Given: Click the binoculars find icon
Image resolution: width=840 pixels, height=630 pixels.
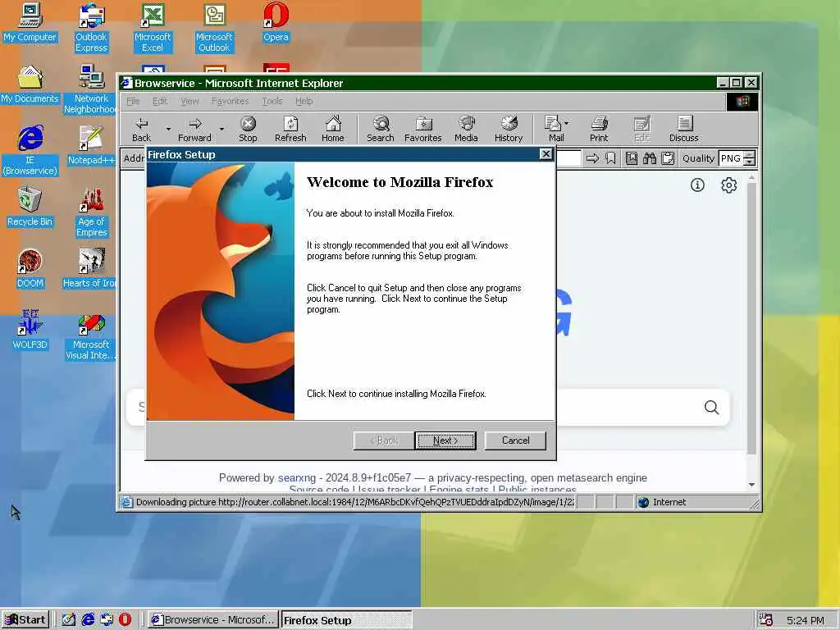Looking at the screenshot, I should (x=650, y=158).
